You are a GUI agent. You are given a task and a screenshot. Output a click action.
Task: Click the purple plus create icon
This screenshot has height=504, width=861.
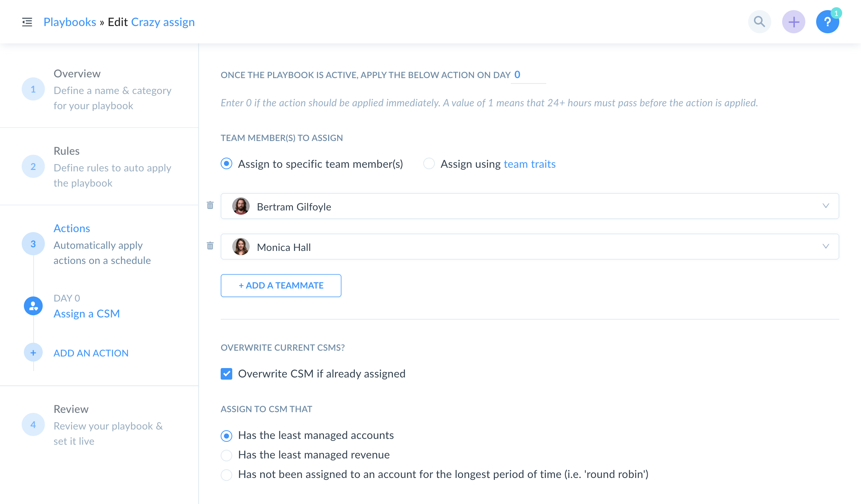[793, 22]
